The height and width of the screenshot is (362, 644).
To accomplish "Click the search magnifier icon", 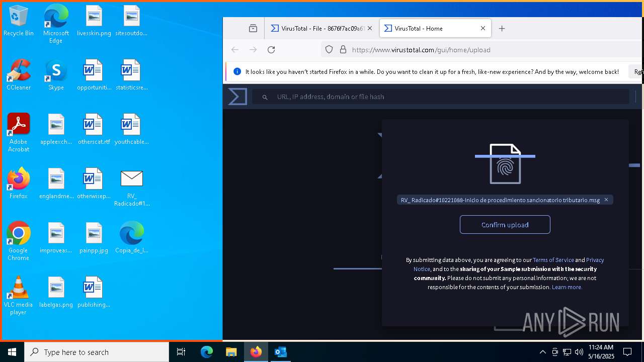I will pyautogui.click(x=265, y=97).
